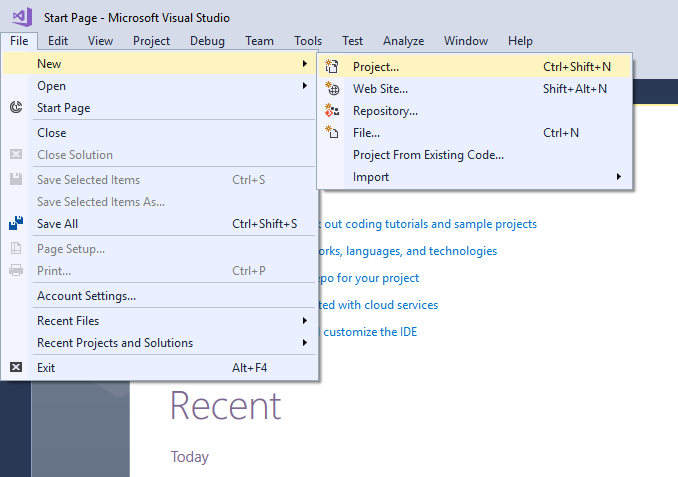Screen dimensions: 678x477
Task: Open the Test menu
Action: pos(352,41)
